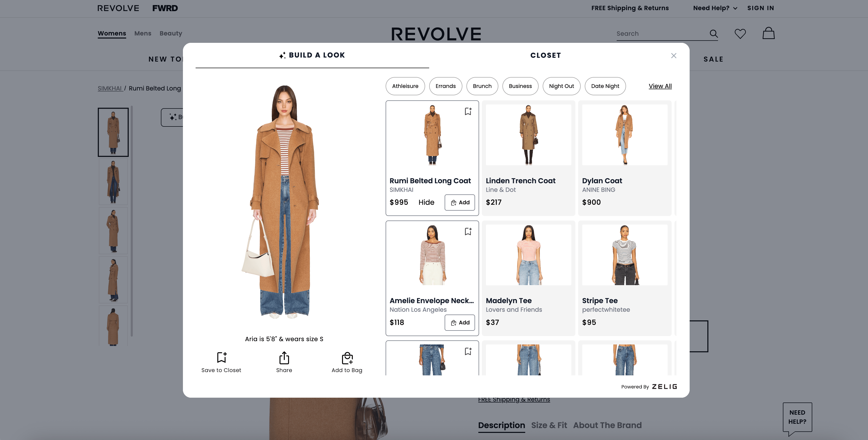Open the Description tab

tap(501, 425)
